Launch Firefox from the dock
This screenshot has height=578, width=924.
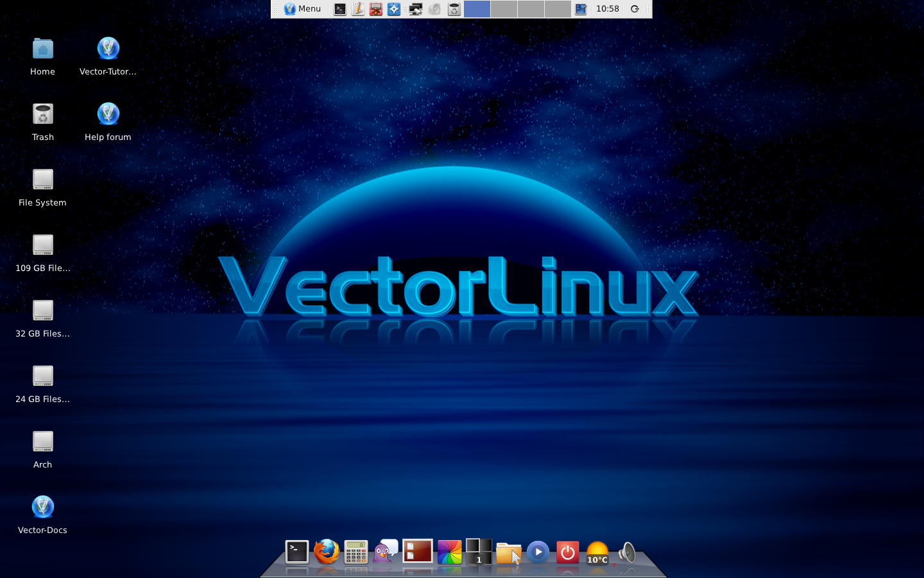click(327, 552)
